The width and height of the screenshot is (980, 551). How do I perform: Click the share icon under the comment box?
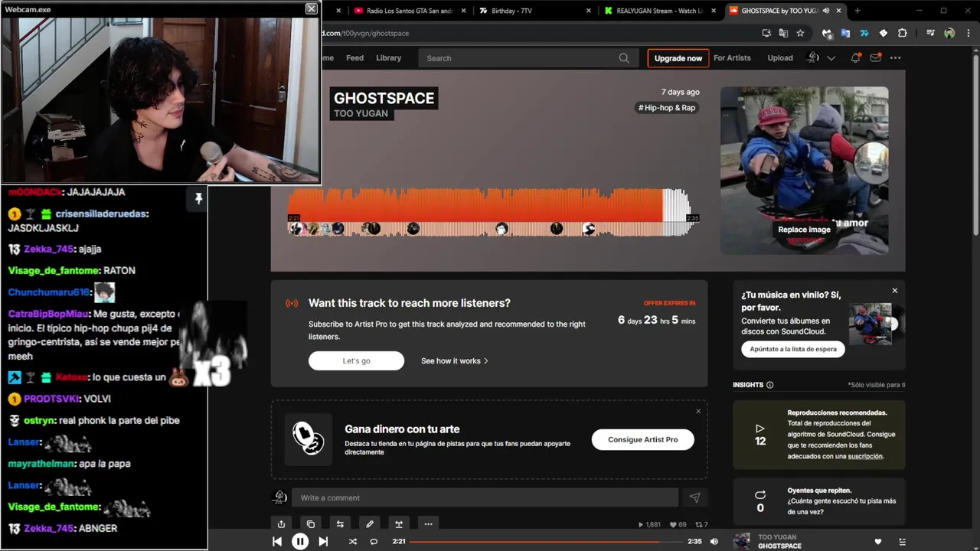point(281,524)
